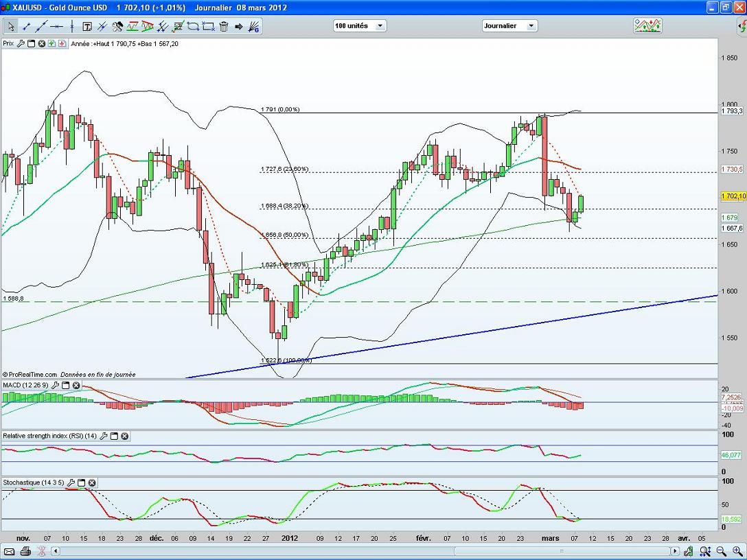Click the 1 688,4 (38,20%) Fibonacci label
This screenshot has height=560, width=747.
coord(284,206)
